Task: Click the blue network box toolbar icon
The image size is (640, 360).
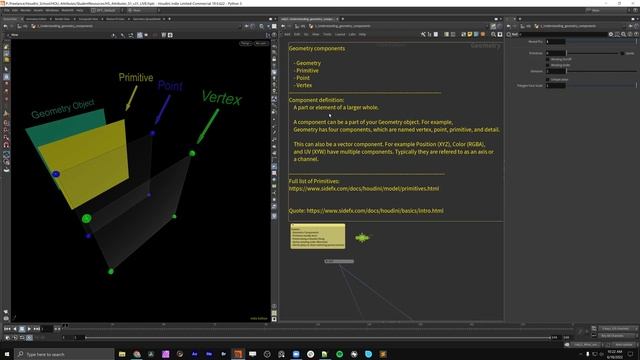Action: (x=476, y=35)
